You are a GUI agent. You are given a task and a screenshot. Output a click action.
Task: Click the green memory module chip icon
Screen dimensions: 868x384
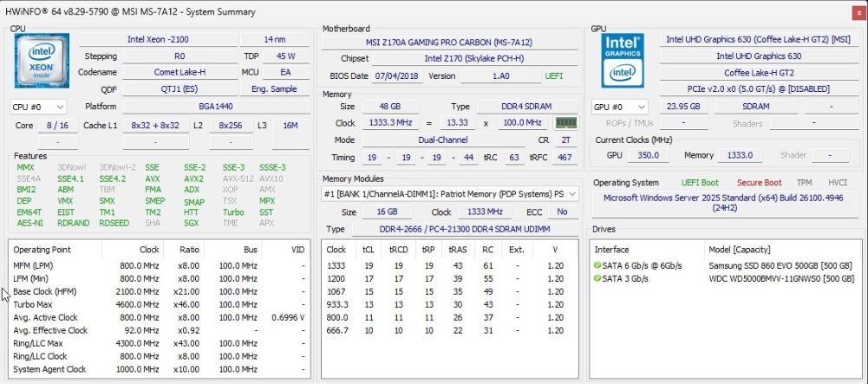pyautogui.click(x=566, y=123)
